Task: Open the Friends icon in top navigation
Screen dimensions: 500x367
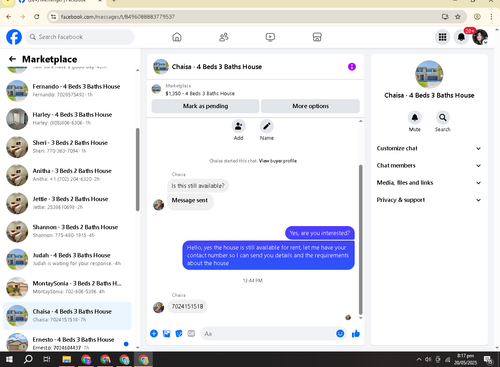Action: [224, 37]
